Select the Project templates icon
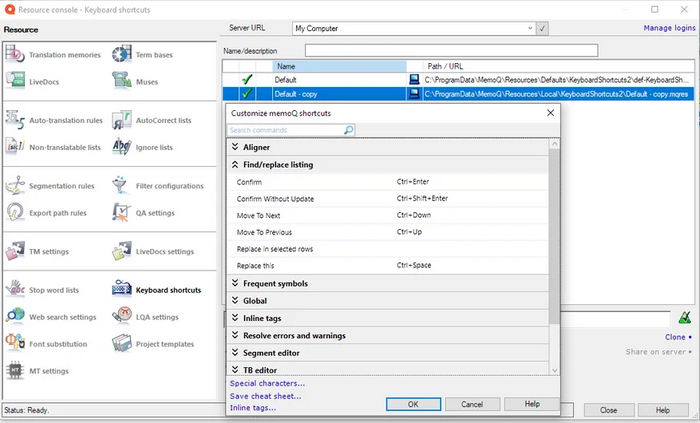The height and width of the screenshot is (423, 700). (x=121, y=344)
